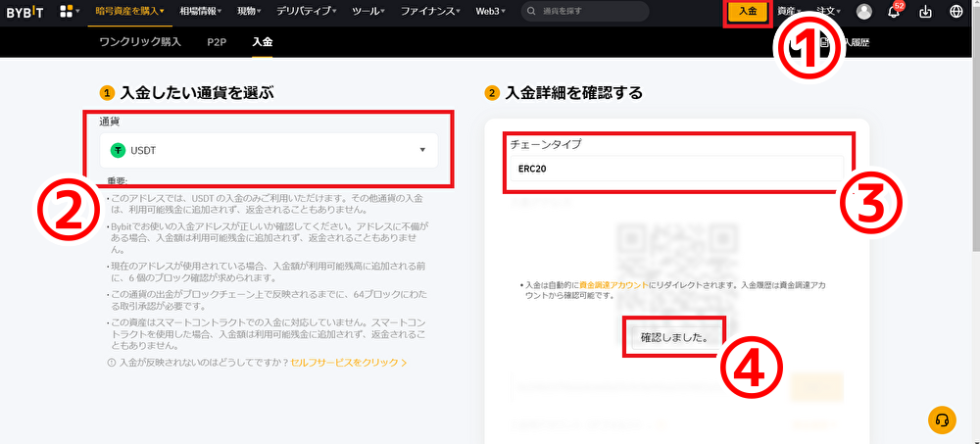Open the support headset chat icon
The width and height of the screenshot is (980, 444).
[942, 419]
